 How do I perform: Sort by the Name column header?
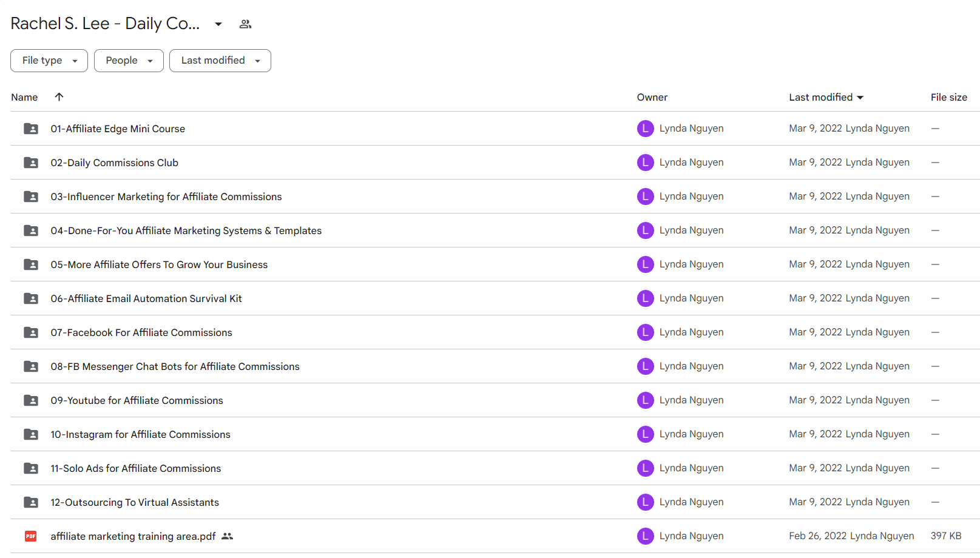(24, 97)
